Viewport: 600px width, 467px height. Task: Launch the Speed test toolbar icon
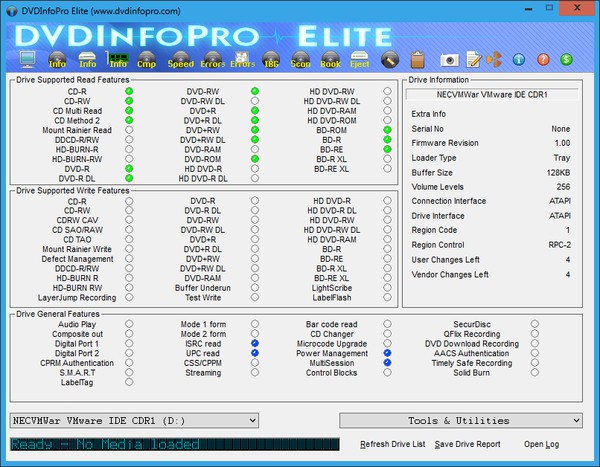(181, 60)
